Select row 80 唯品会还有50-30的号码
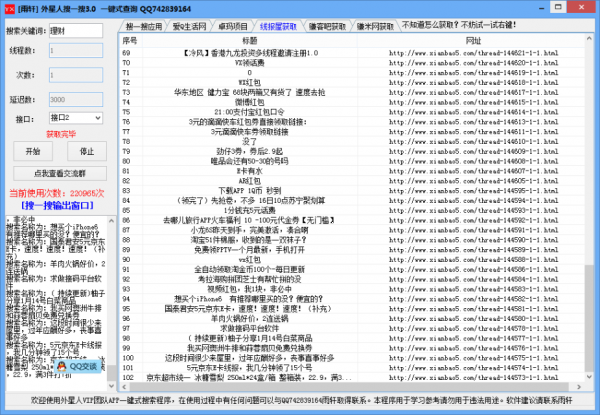 (x=352, y=161)
